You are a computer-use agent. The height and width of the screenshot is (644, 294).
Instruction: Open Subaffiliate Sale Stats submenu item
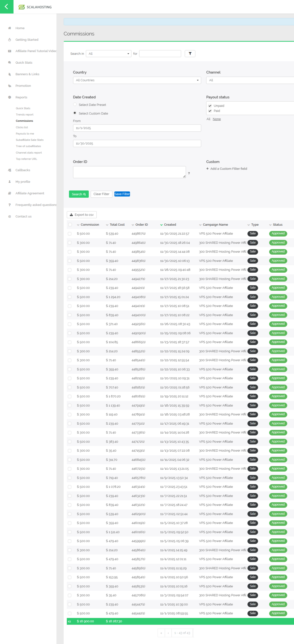pos(30,140)
